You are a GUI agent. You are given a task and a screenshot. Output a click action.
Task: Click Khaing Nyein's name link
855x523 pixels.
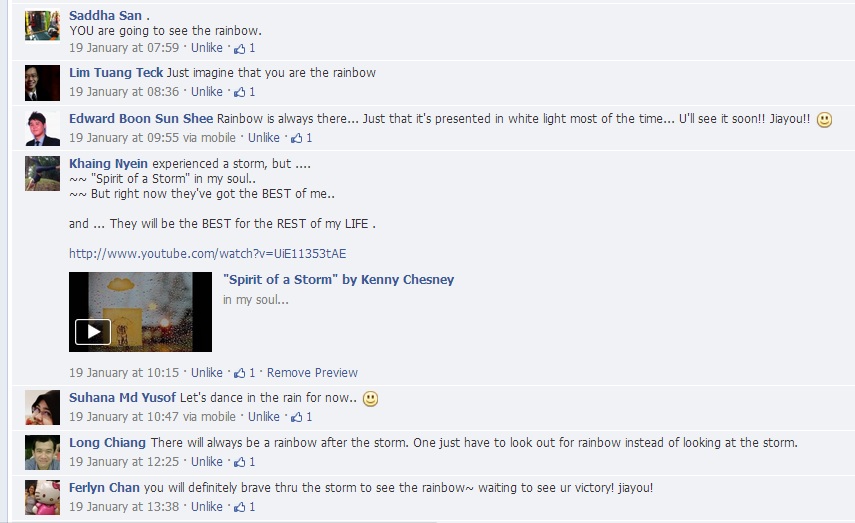[108, 164]
